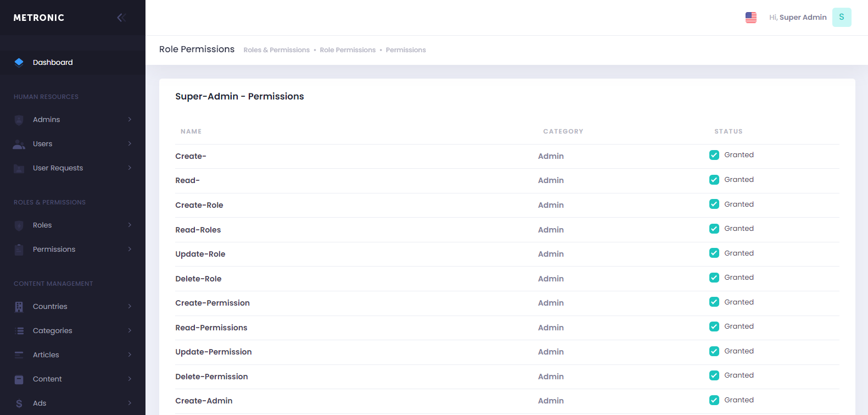Expand the Roles submenu arrow
Viewport: 868px width, 415px height.
tap(130, 225)
